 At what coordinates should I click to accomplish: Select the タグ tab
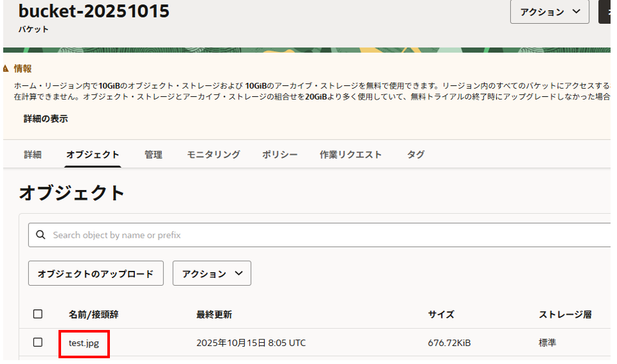pos(415,155)
